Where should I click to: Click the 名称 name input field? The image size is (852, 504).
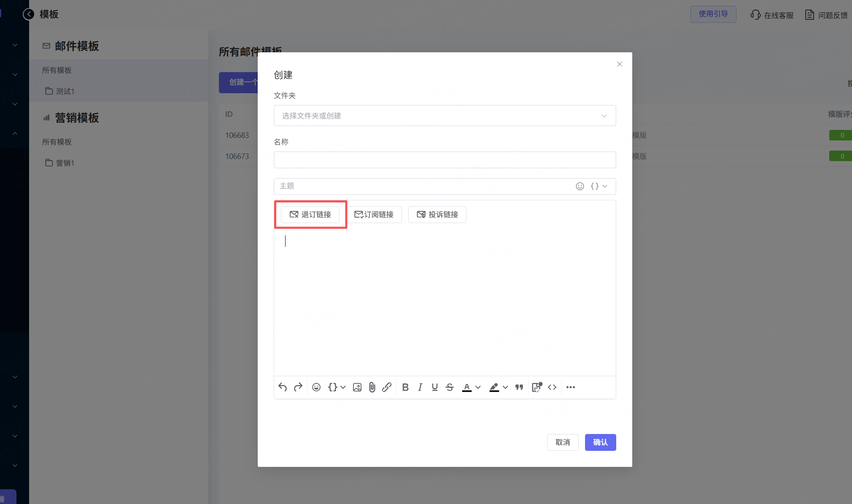445,160
